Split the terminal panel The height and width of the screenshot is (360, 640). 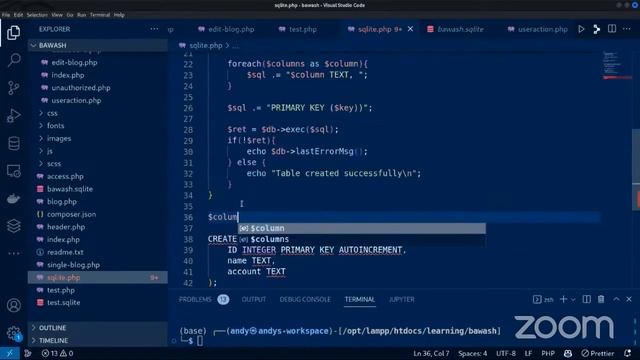[587, 299]
